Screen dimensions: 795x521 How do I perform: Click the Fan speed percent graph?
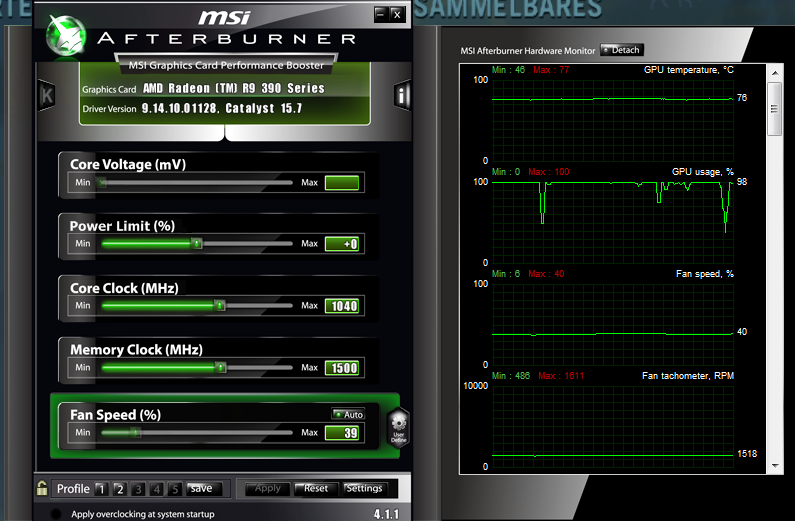tap(612, 324)
